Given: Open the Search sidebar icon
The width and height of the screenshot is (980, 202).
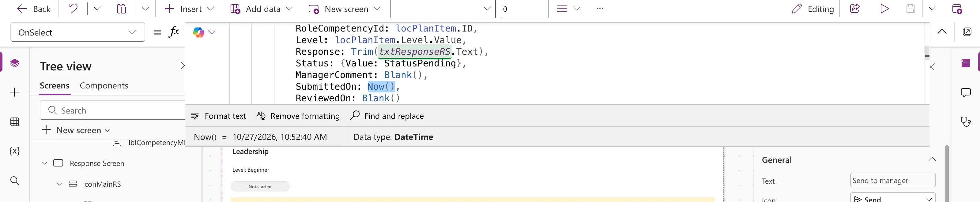Looking at the screenshot, I should (14, 180).
